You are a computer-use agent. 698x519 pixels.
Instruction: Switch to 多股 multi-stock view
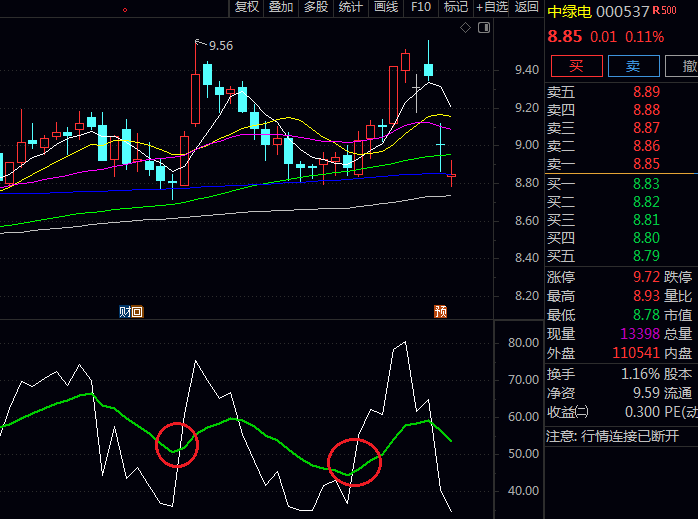click(316, 8)
